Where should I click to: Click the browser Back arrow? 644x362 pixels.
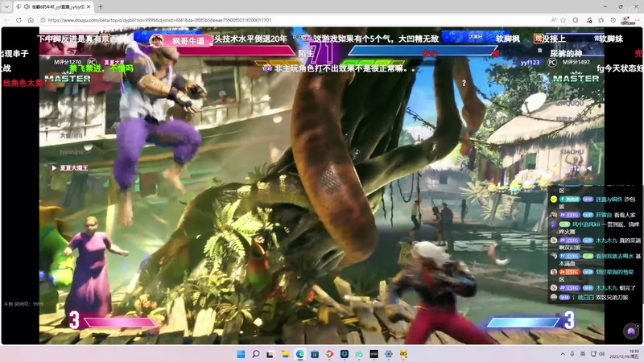pos(7,19)
